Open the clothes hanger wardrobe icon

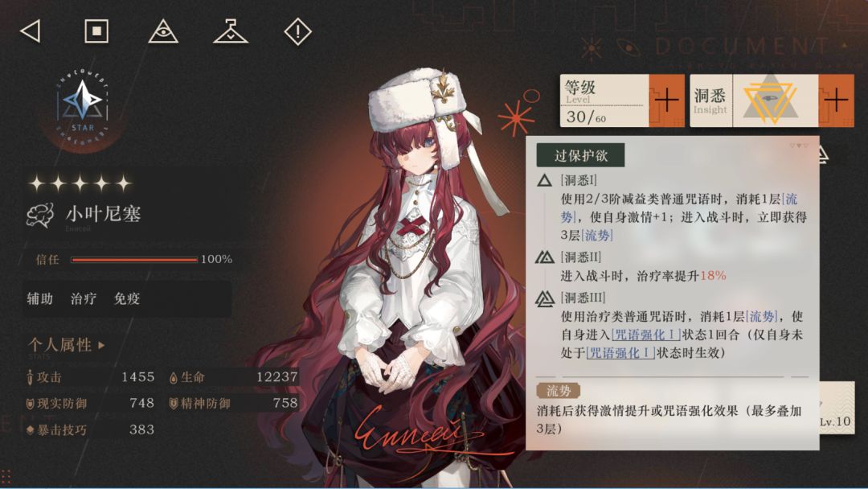[x=231, y=31]
